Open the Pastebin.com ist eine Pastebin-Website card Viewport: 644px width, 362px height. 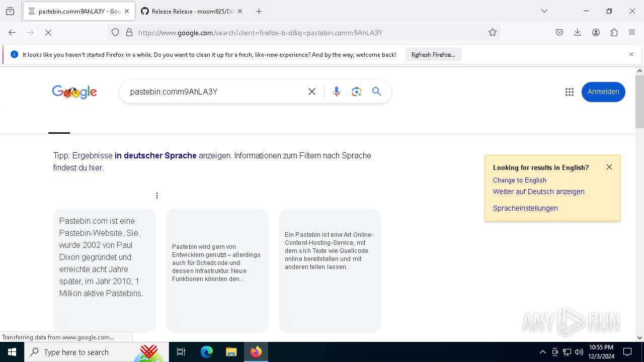pyautogui.click(x=105, y=270)
